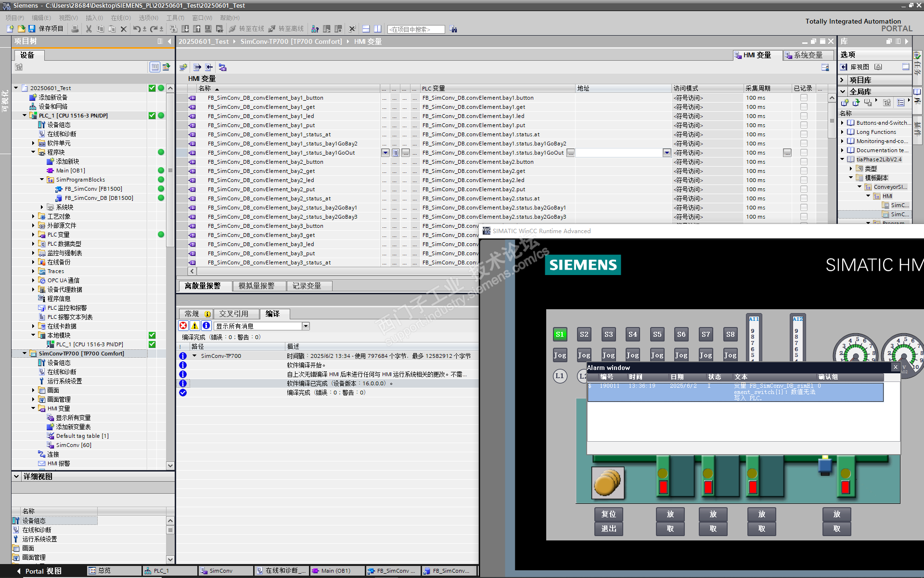
Task: Click the project search input field
Action: tap(416, 29)
